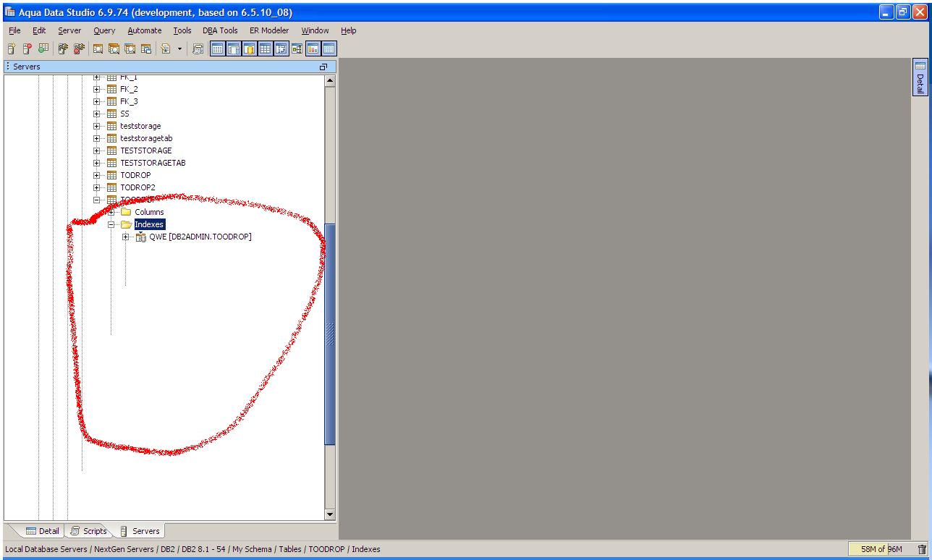Click the blue vertical scrollbar thumb
Viewport: 932px width, 560px height.
click(331, 334)
